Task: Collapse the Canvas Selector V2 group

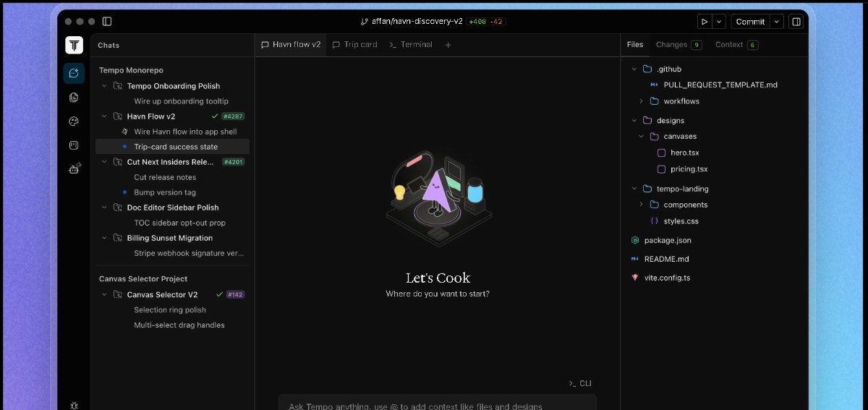Action: click(104, 295)
